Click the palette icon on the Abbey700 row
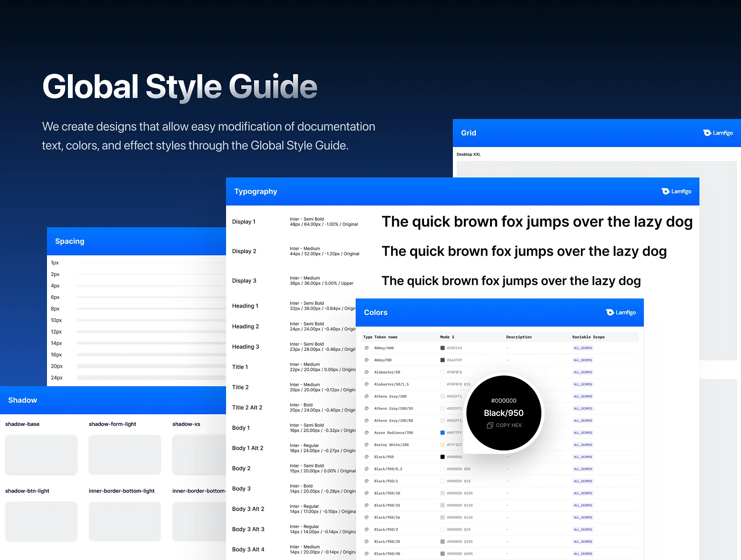The image size is (741, 560). [x=366, y=360]
